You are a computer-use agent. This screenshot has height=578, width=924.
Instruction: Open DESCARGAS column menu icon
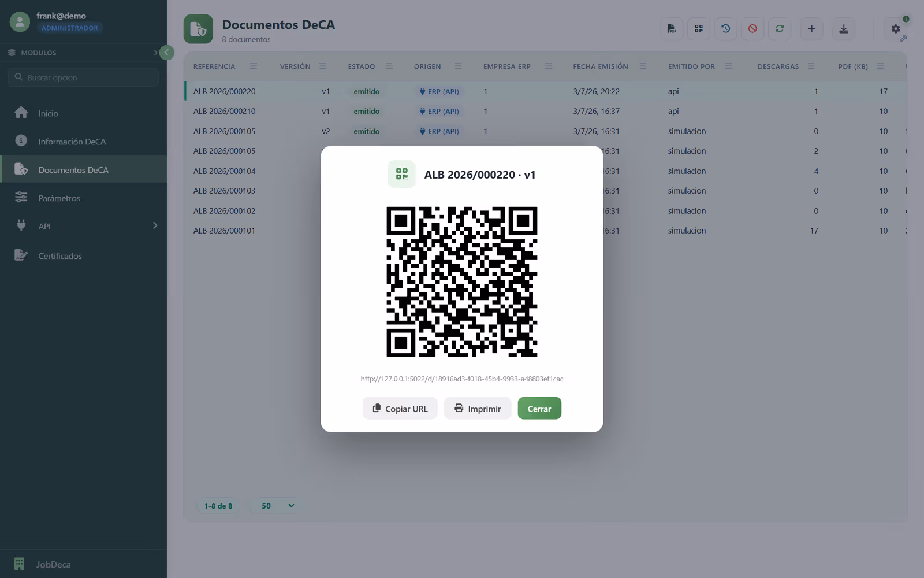[x=811, y=66]
